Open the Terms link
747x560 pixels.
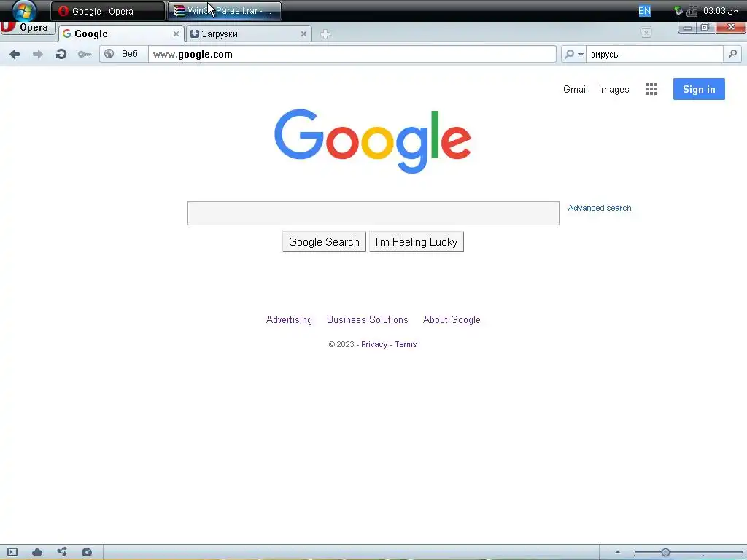[406, 344]
